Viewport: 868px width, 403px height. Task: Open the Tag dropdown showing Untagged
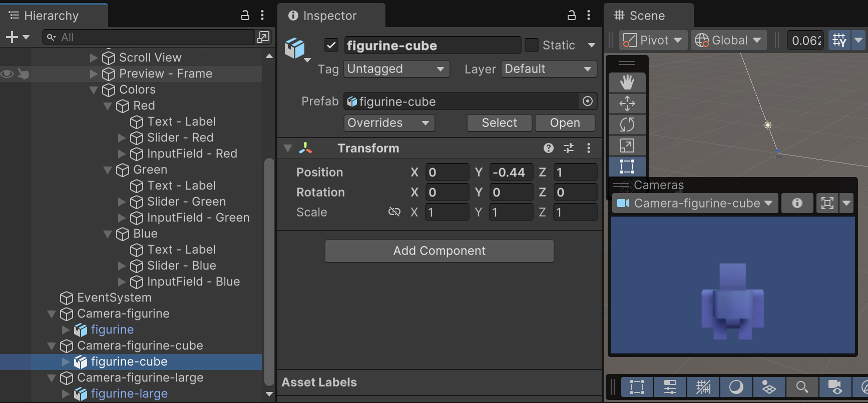[396, 69]
